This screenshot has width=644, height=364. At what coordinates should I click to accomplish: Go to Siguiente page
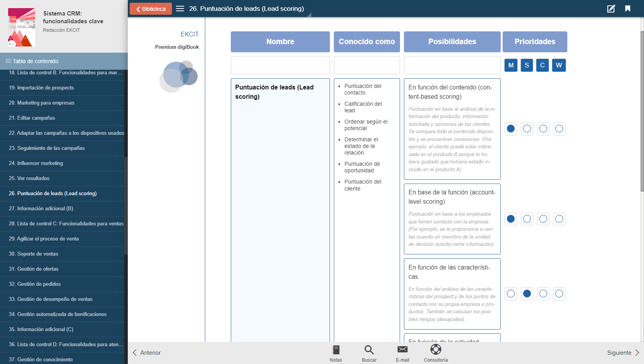click(x=623, y=353)
